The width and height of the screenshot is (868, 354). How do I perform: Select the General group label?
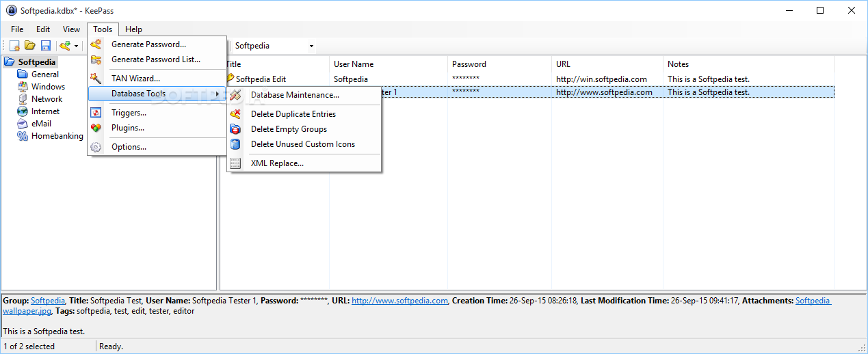pyautogui.click(x=45, y=74)
